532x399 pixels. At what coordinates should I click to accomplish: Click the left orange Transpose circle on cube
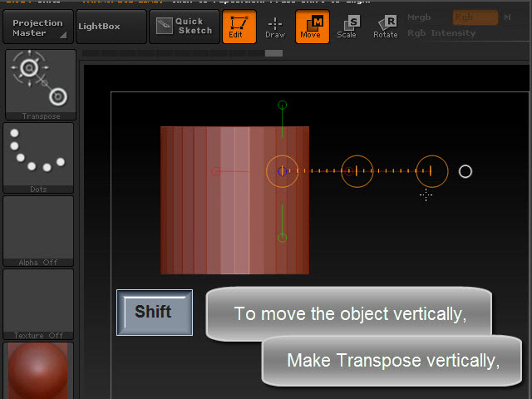click(x=283, y=171)
